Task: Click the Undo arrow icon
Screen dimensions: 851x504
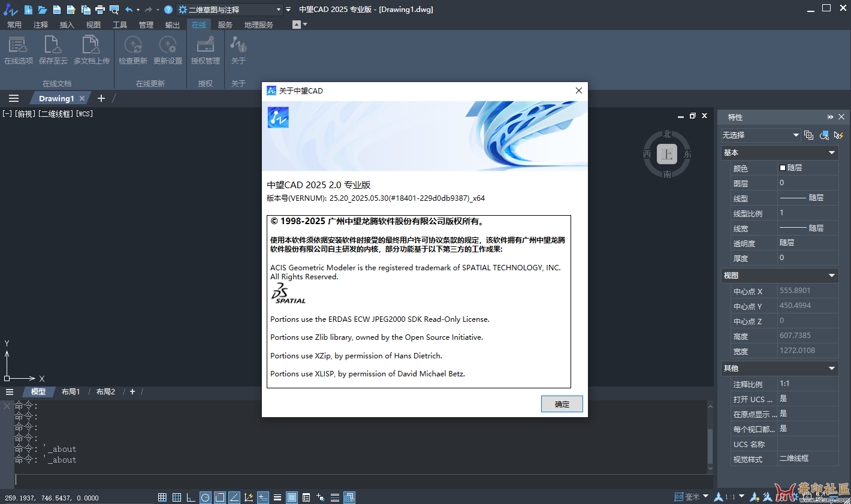Action: tap(129, 10)
